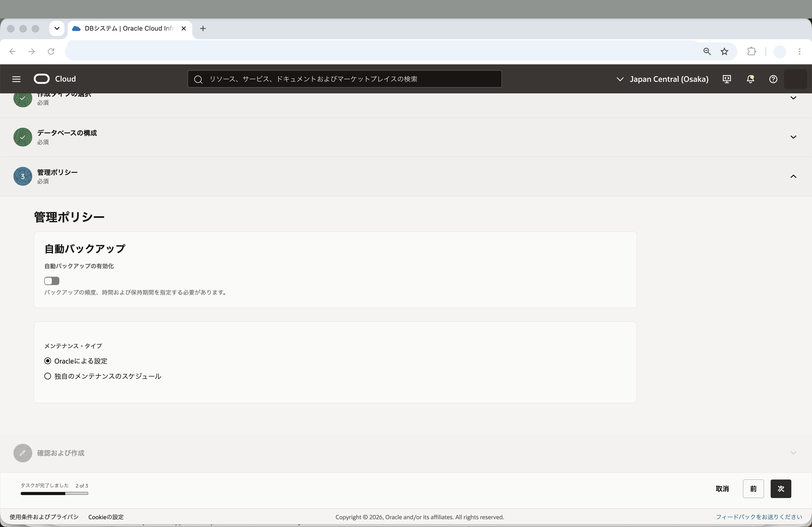Click the 取消 cancel button
Image resolution: width=812 pixels, height=527 pixels.
click(x=722, y=489)
